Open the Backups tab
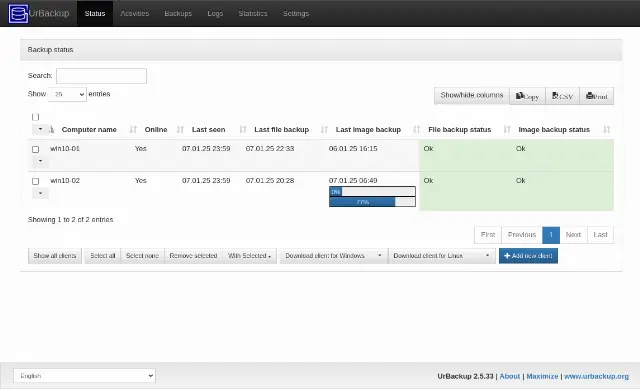The width and height of the screenshot is (640, 390). 178,13
